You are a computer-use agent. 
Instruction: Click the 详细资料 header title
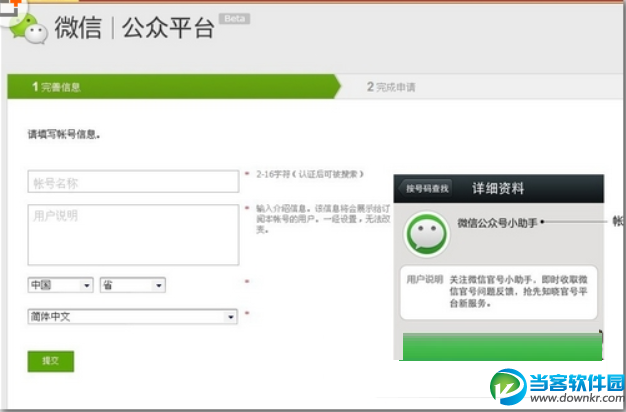[498, 188]
